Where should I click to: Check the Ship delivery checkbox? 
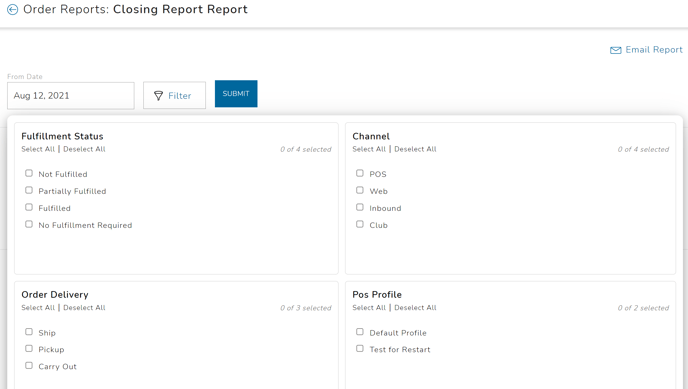[x=29, y=332]
